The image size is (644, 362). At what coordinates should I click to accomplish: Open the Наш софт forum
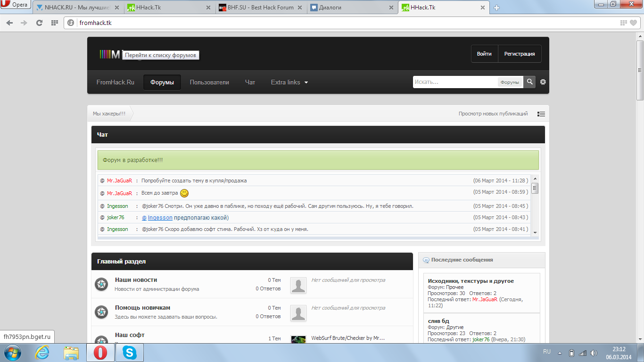pos(130,335)
